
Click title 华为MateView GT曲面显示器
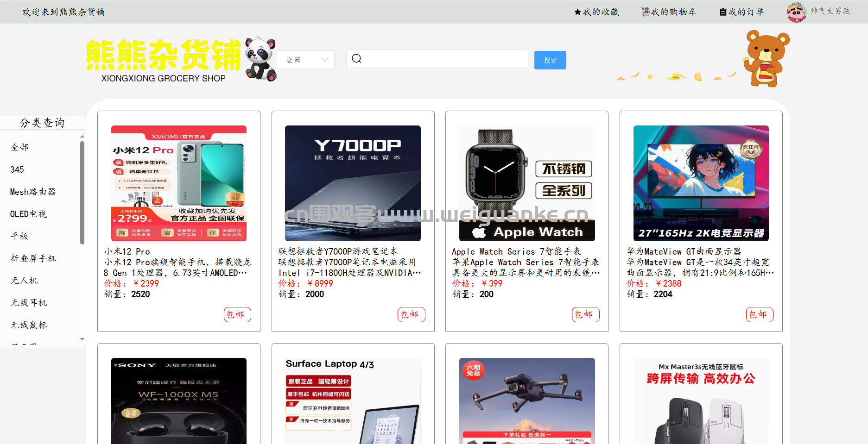(684, 251)
